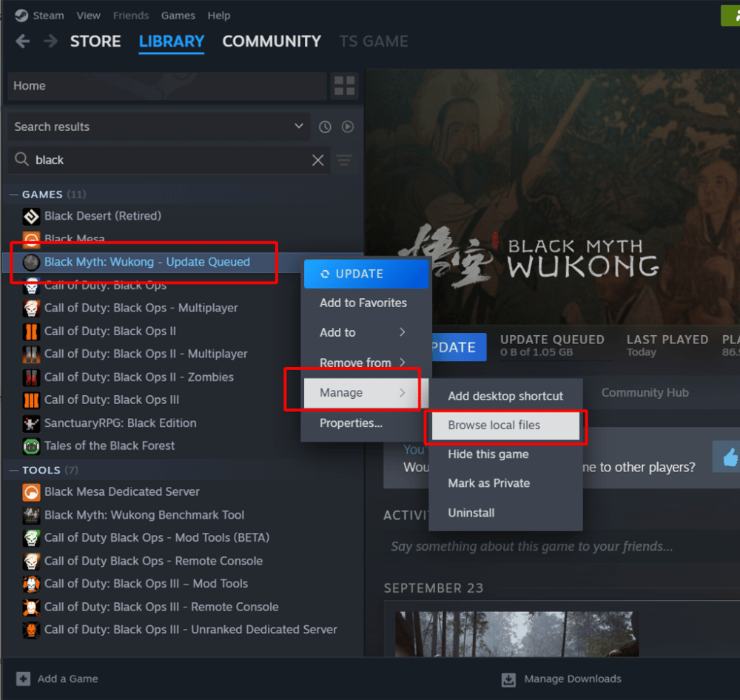Click the magnifier search icon

21,160
